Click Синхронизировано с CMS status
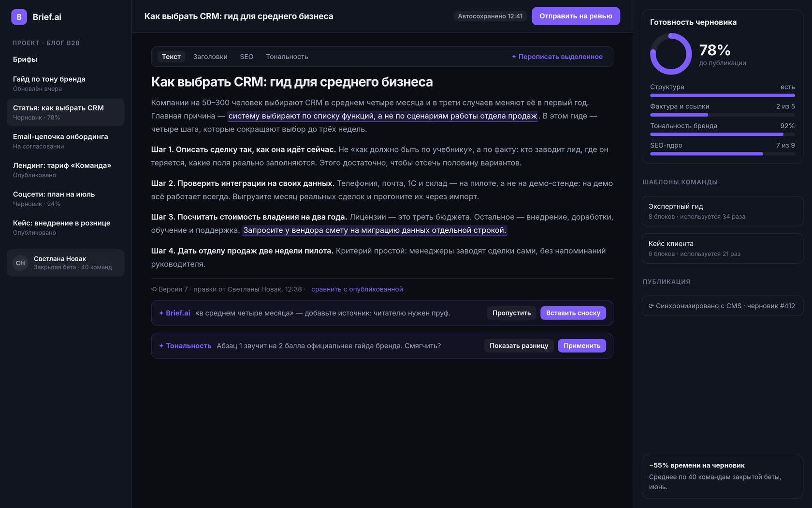This screenshot has height=508, width=812. point(723,306)
